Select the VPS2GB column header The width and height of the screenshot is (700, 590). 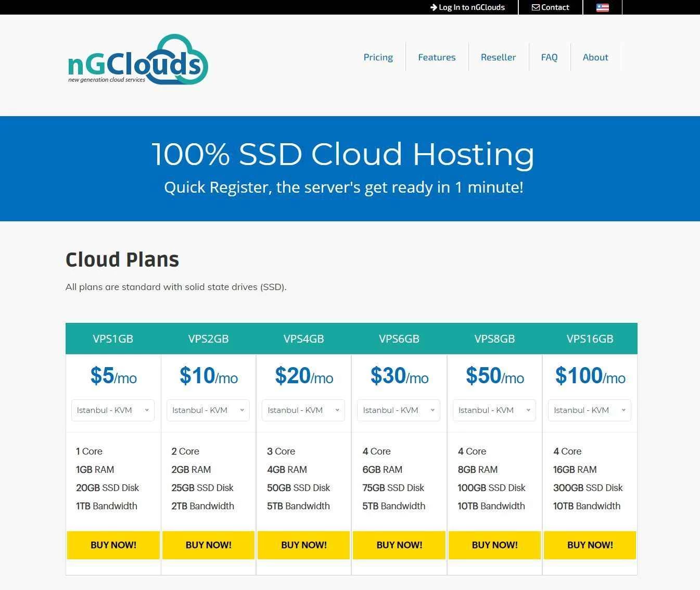(x=208, y=338)
